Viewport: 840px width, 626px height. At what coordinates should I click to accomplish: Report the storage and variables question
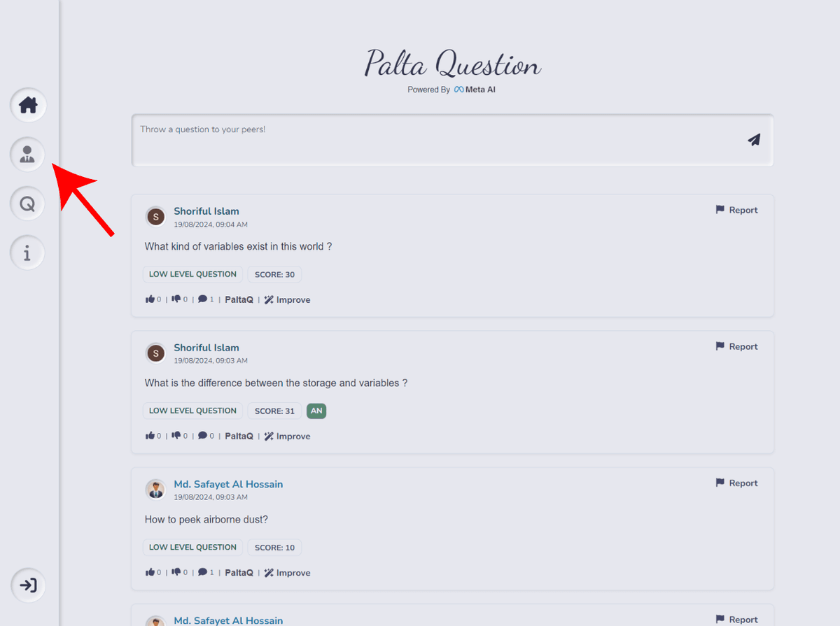click(736, 346)
